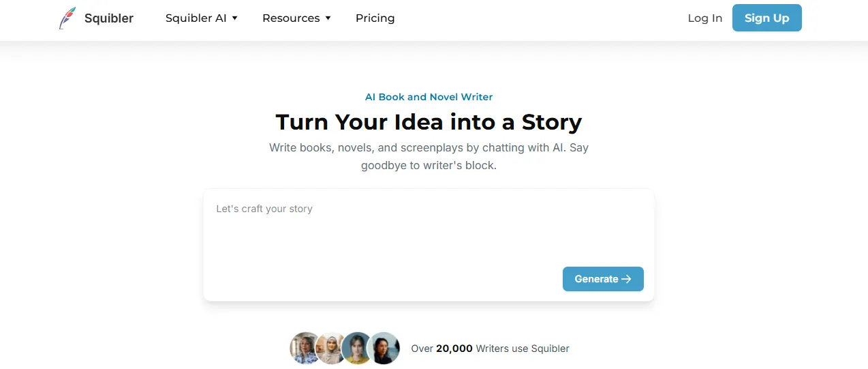Click the Generate button

603,279
